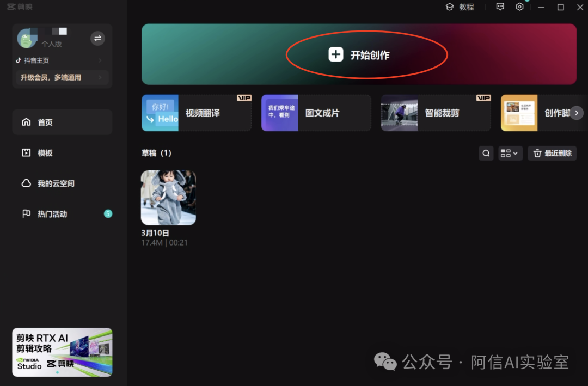Click the user avatar image
Image resolution: width=588 pixels, height=386 pixels.
27,38
